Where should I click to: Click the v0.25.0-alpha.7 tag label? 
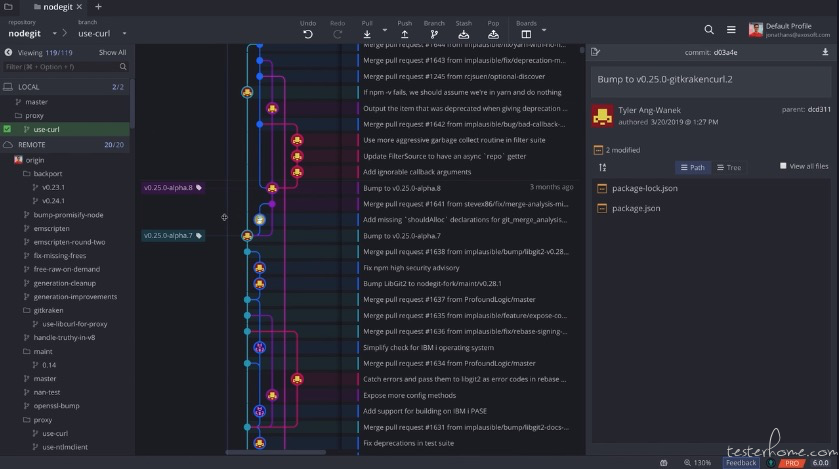[172, 235]
